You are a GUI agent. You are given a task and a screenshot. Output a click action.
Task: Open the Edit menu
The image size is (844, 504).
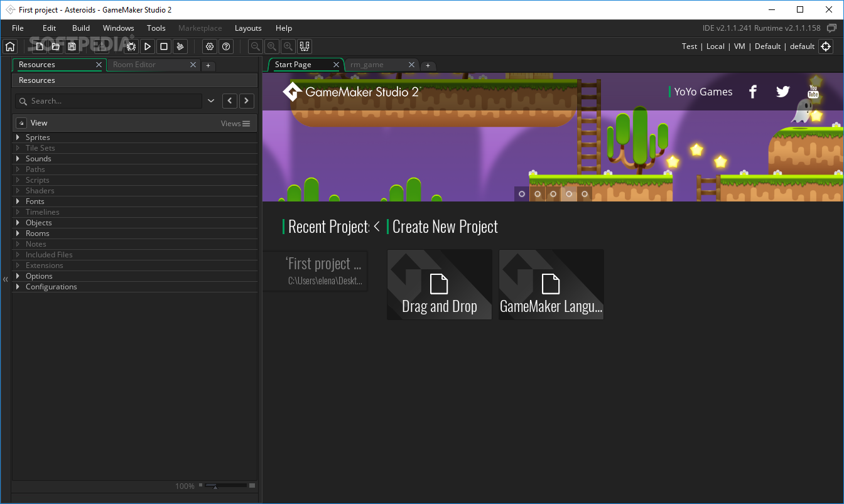(x=49, y=28)
